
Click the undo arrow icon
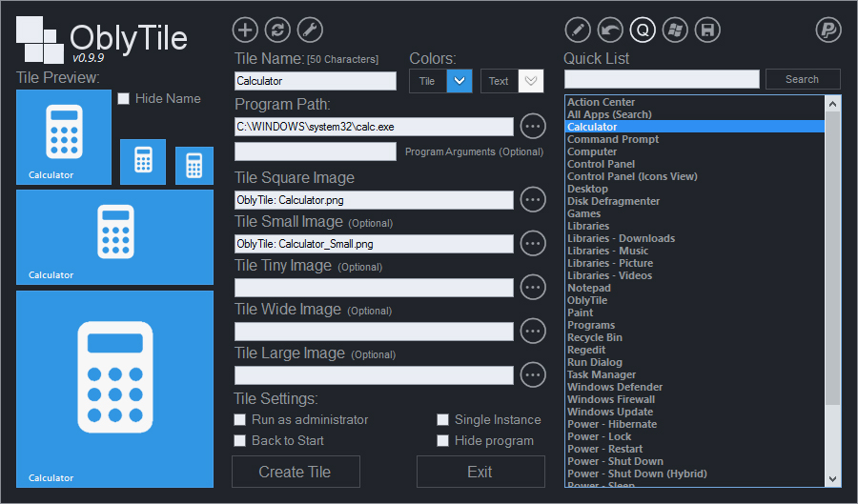pos(610,30)
